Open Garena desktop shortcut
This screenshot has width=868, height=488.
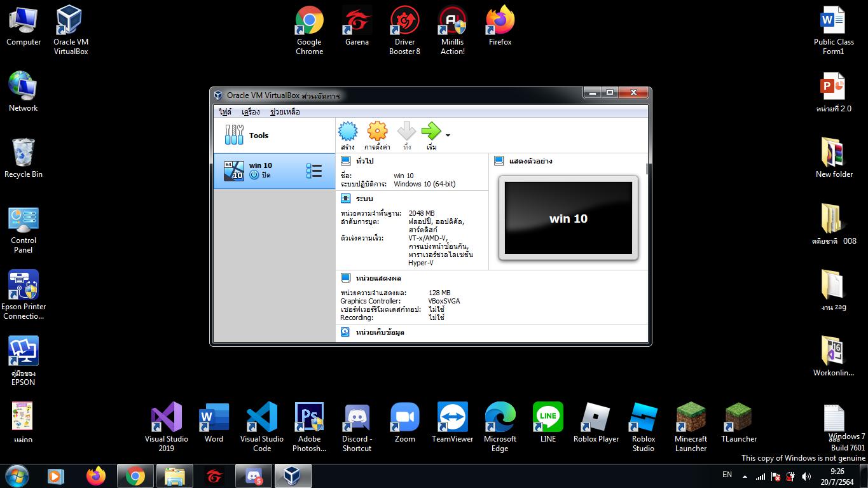[x=357, y=27]
